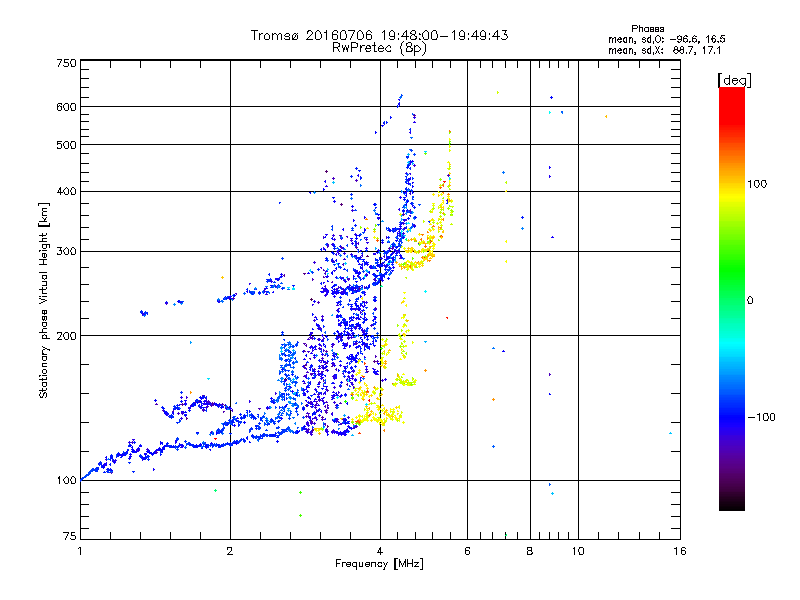This screenshot has width=800, height=600.
Task: Click the 'RwPretec (8p)' subtitle
Action: (380, 48)
